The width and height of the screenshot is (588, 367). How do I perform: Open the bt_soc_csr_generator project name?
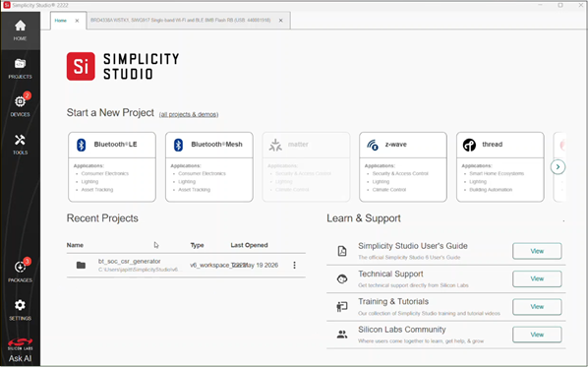[130, 261]
